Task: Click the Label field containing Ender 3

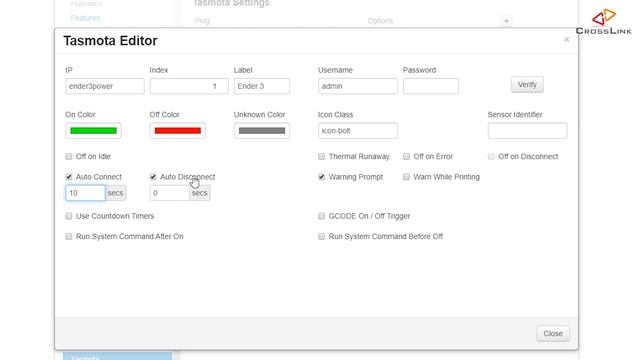Action: (262, 86)
